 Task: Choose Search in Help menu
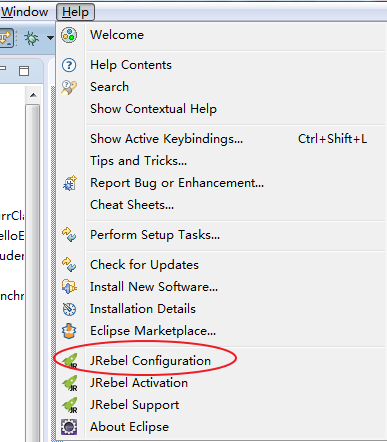pyautogui.click(x=109, y=87)
